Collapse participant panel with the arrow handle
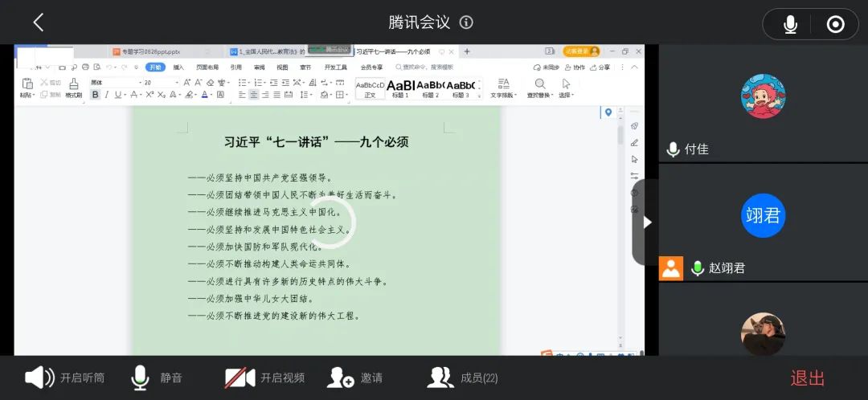The image size is (868, 400). coord(647,222)
